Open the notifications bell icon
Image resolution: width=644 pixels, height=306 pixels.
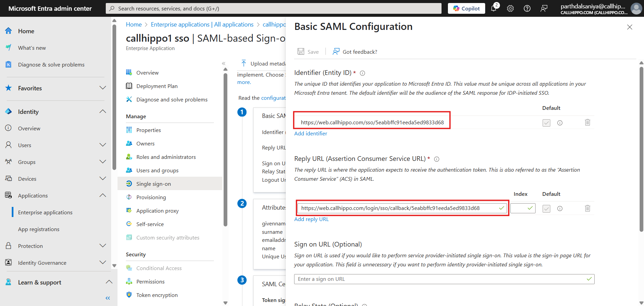pyautogui.click(x=494, y=8)
